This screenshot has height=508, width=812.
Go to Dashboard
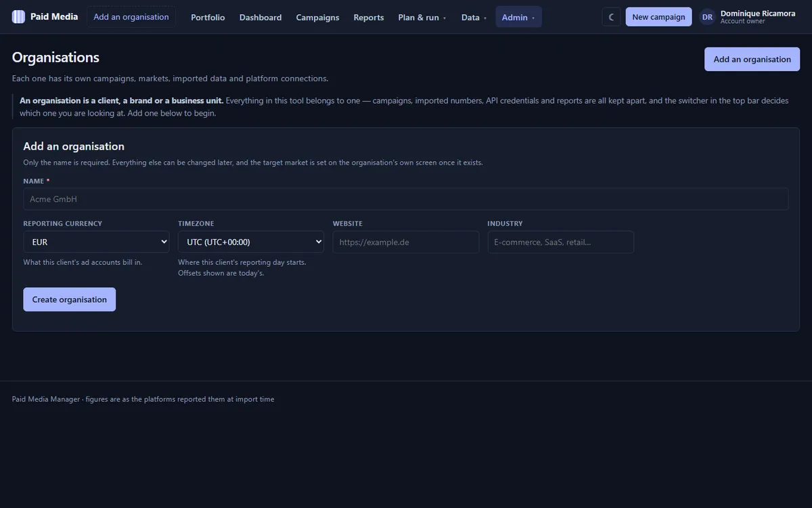point(261,17)
